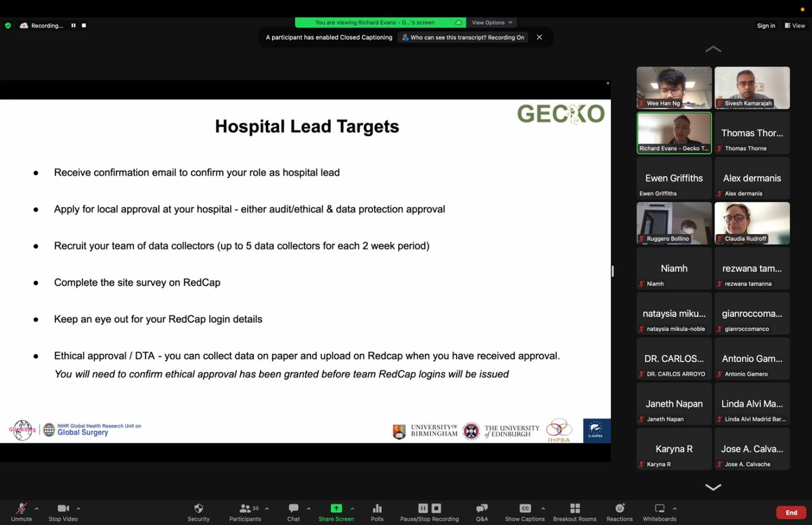The image size is (812, 525).
Task: End the meeting
Action: [x=791, y=513]
